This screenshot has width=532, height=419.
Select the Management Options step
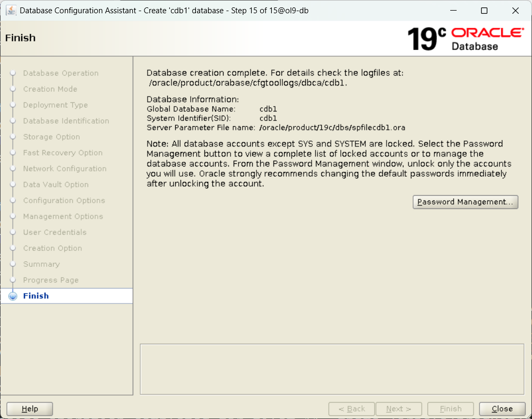click(63, 216)
